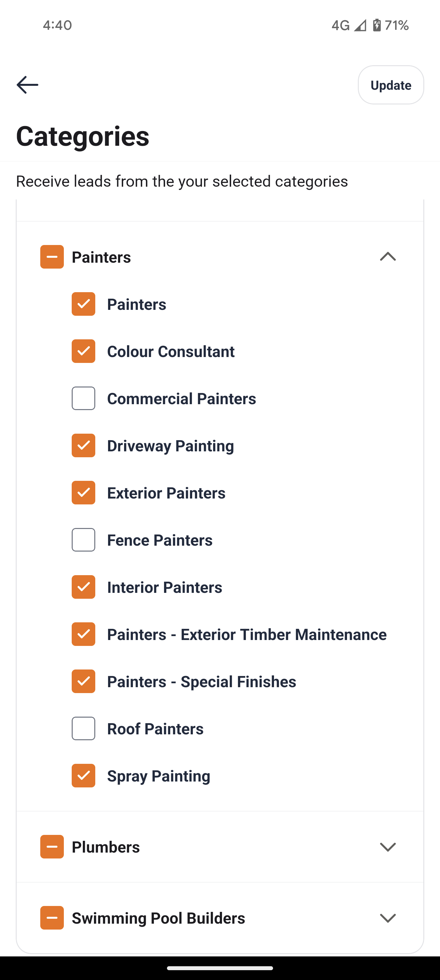
Task: Tap the Painters - Special Finishes label
Action: pos(201,682)
